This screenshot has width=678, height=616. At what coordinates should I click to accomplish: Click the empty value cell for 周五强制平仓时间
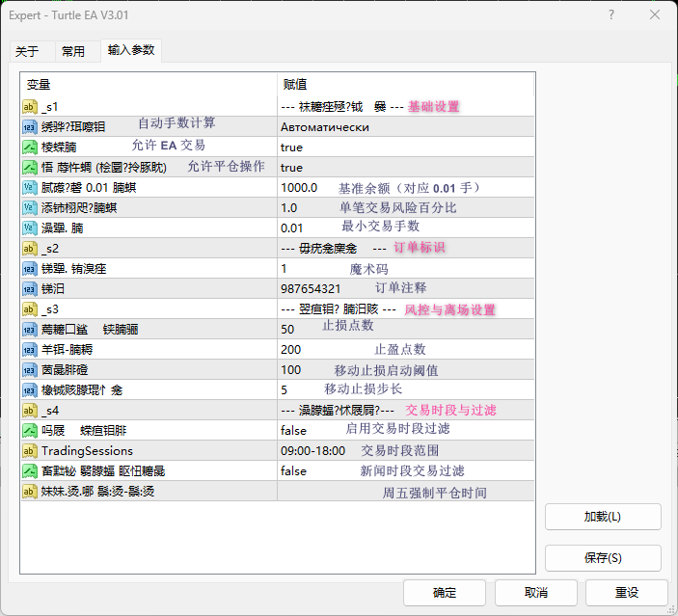click(x=406, y=491)
